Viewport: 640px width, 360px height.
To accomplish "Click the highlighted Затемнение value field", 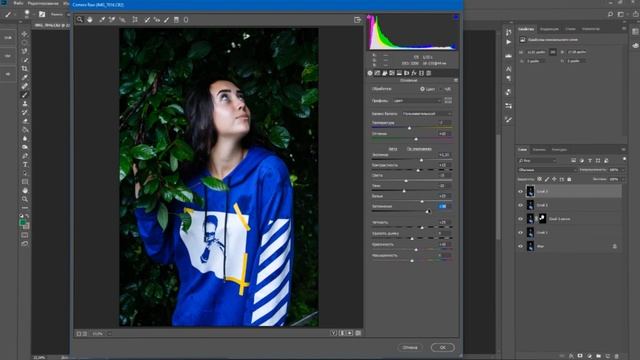I will (x=443, y=207).
